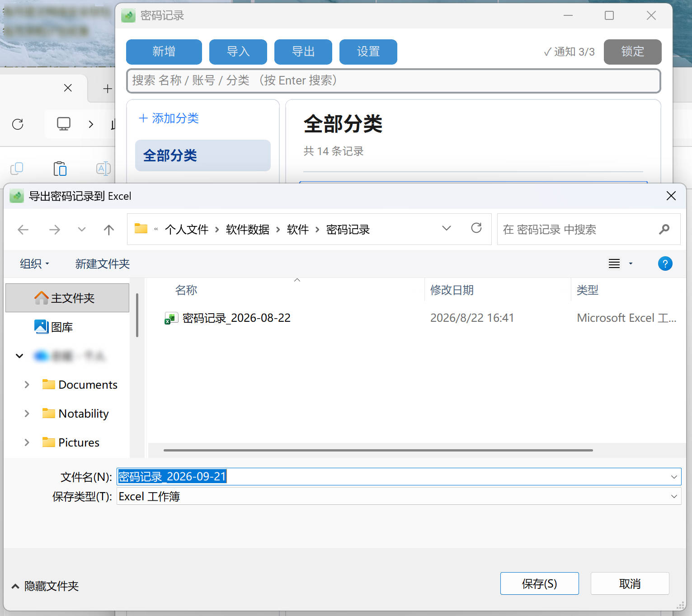
Task: Select file 密码记录_2026-08-22
Action: pyautogui.click(x=228, y=318)
